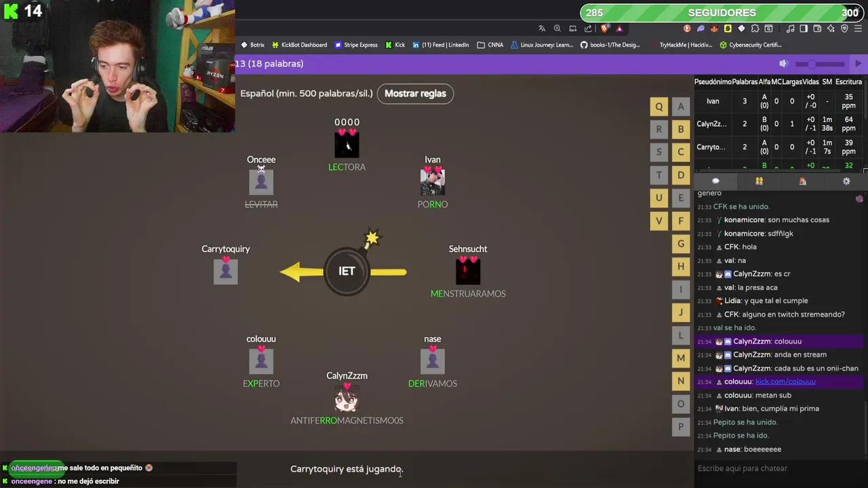Open the KickBot Dashboard bookmark
868x488 pixels.
299,45
